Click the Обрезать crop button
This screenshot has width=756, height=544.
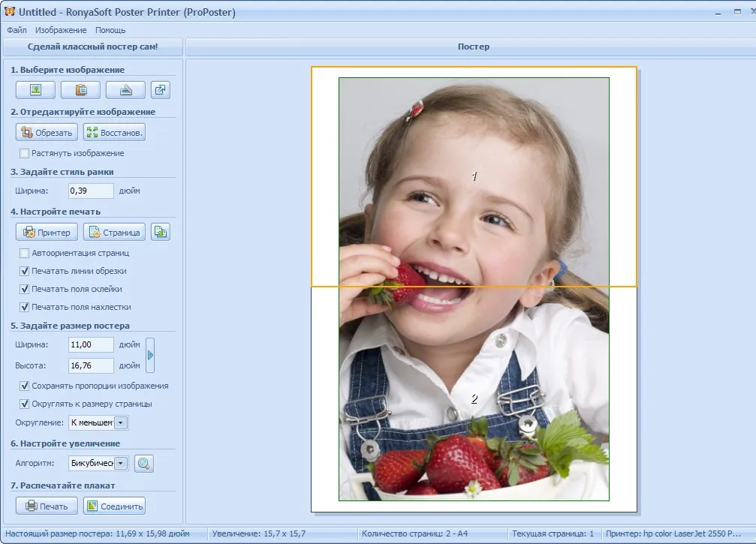47,133
